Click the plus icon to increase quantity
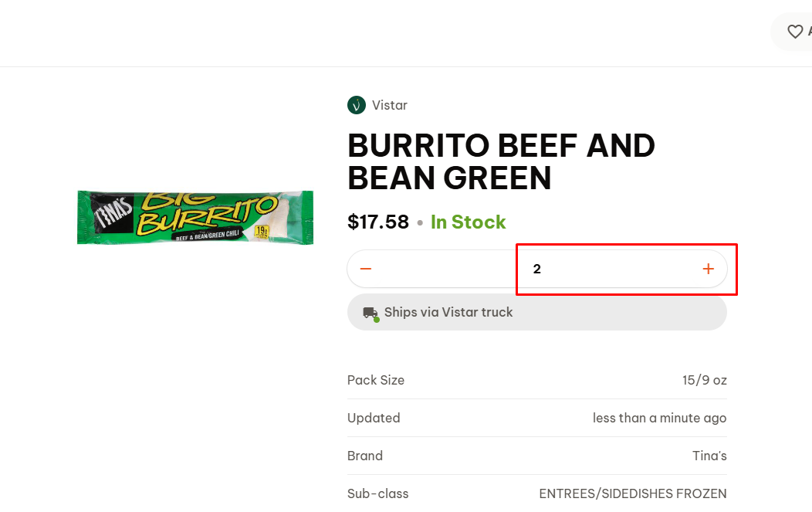Image resolution: width=812 pixels, height=512 pixels. [708, 269]
